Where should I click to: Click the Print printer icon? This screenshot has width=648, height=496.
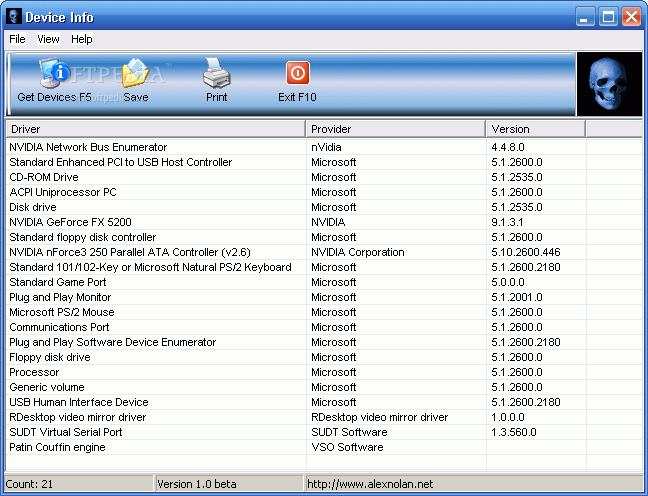pyautogui.click(x=217, y=74)
